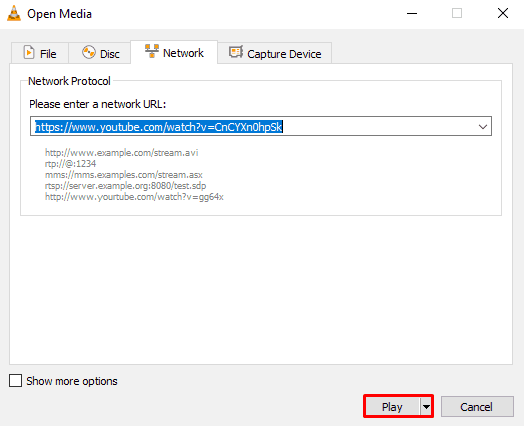Screen dimensions: 524x426
Task: Expand the network URL history dropdown chevron
Action: (483, 127)
